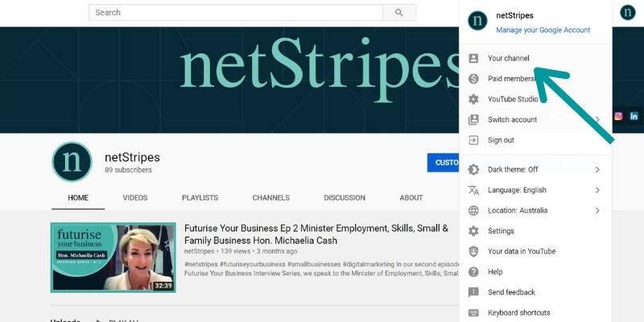Open Your channel menu entry

click(535, 58)
